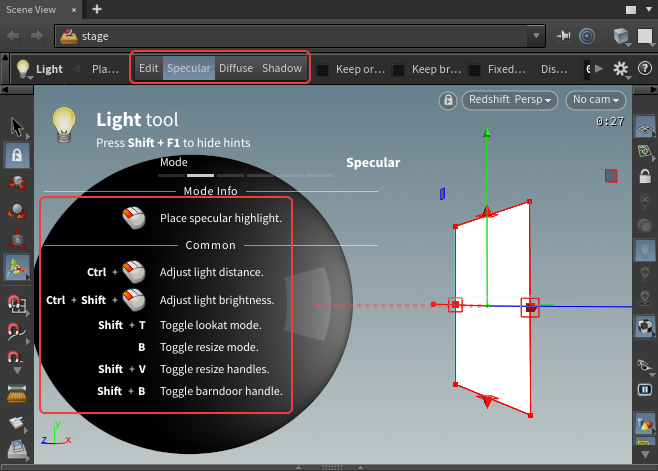This screenshot has width=658, height=471.
Task: Click the Dis... toolbar option
Action: click(554, 69)
